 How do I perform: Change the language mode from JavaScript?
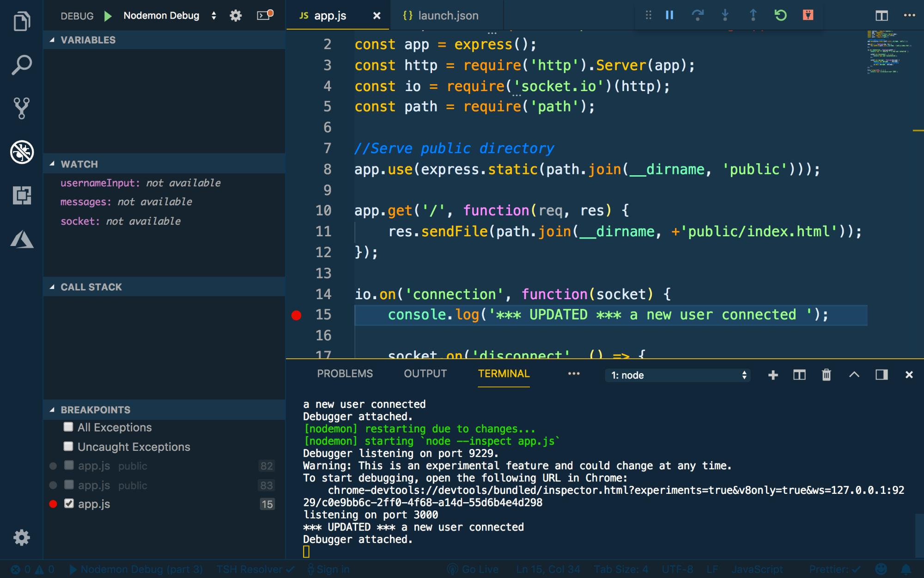(757, 569)
